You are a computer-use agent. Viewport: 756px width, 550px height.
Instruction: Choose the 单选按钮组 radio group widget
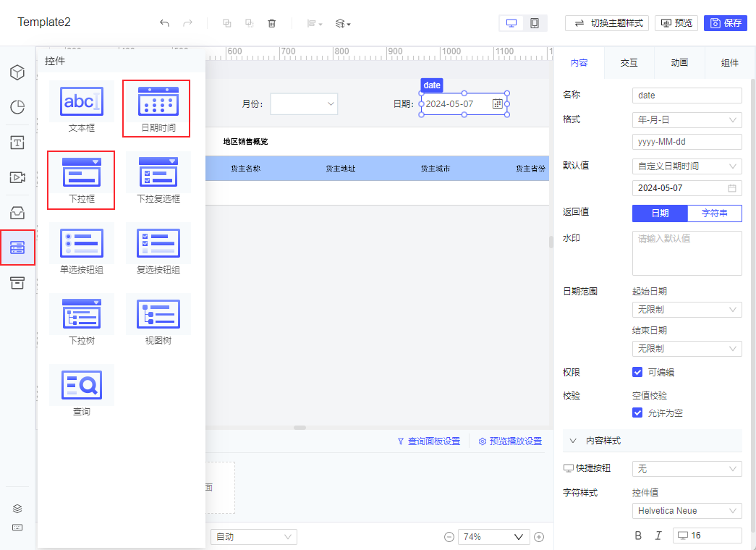[82, 249]
